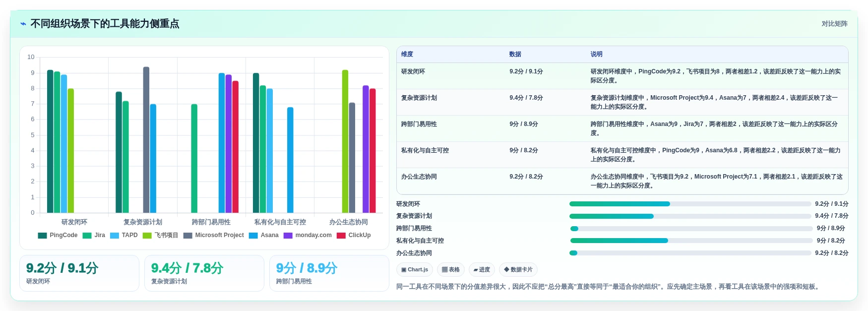Click table value 9.4分 / 7.8分
This screenshot has width=868, height=311.
(526, 98)
